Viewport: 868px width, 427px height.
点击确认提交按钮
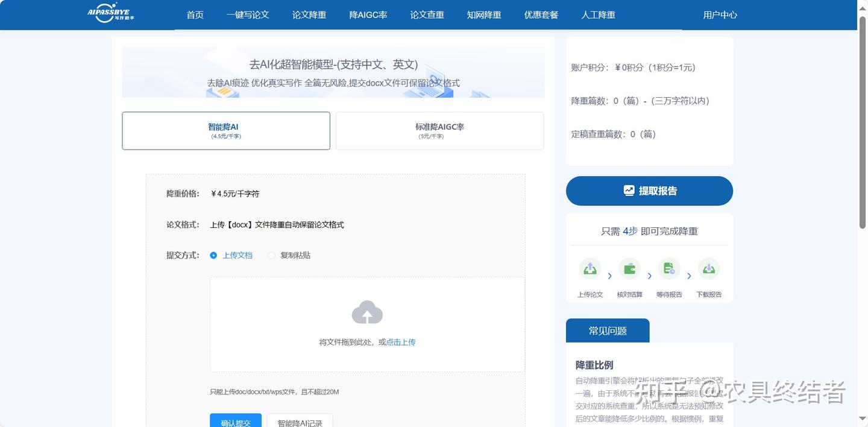coord(236,422)
